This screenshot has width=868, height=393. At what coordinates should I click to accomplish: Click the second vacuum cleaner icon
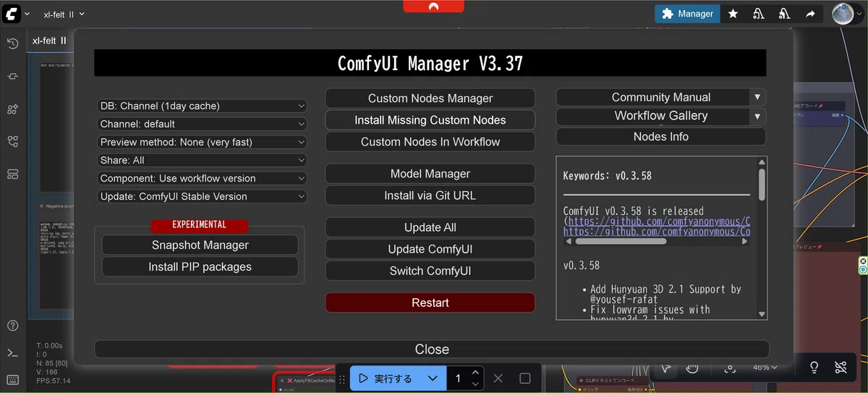pyautogui.click(x=785, y=14)
